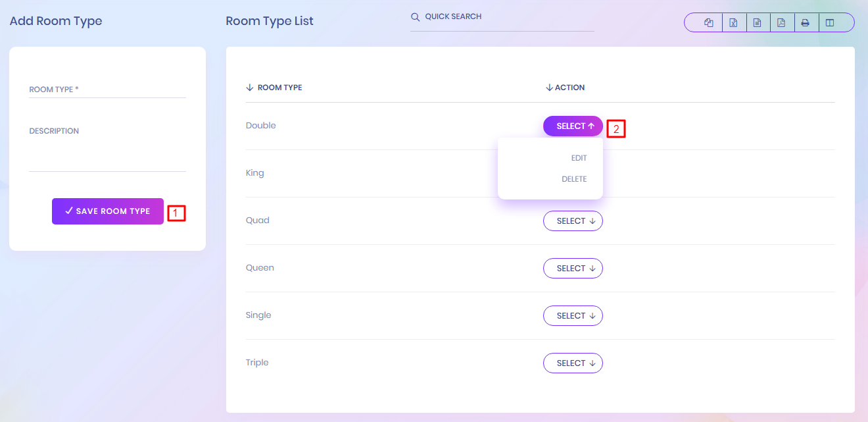
Task: Open the Select dropdown for Single
Action: 573,316
